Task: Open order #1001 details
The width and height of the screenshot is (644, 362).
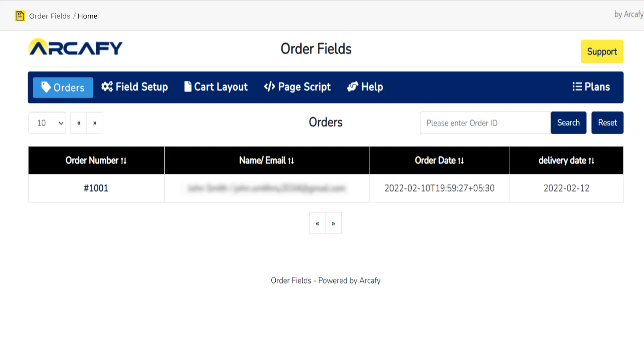Action: pos(96,188)
